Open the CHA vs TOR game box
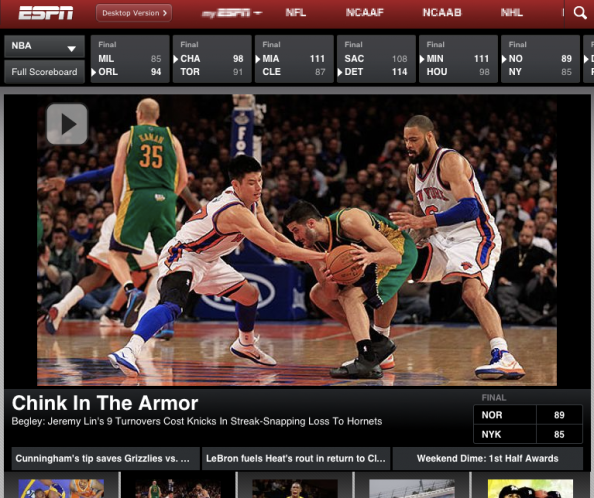Viewport: 594px width, 498px height. pyautogui.click(x=212, y=59)
